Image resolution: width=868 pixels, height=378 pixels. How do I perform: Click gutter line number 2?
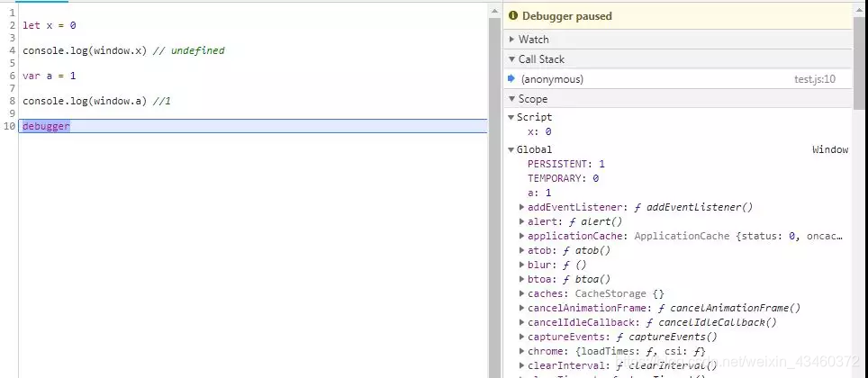(13, 25)
